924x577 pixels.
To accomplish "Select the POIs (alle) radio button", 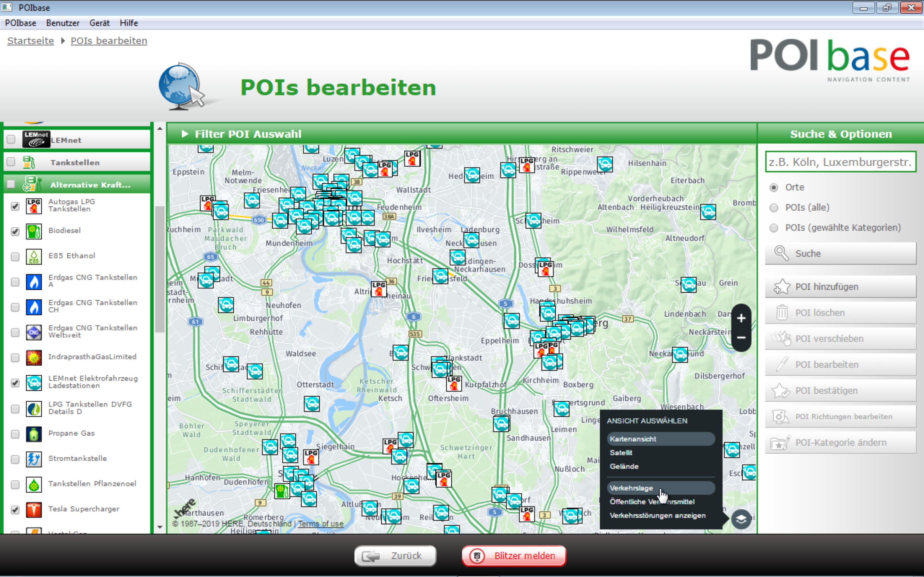I will 774,208.
